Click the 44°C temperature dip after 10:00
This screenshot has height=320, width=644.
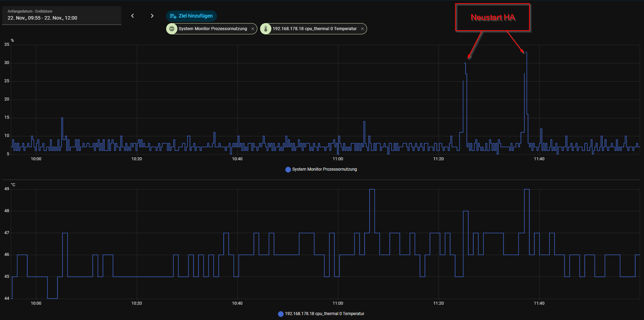[x=53, y=298]
